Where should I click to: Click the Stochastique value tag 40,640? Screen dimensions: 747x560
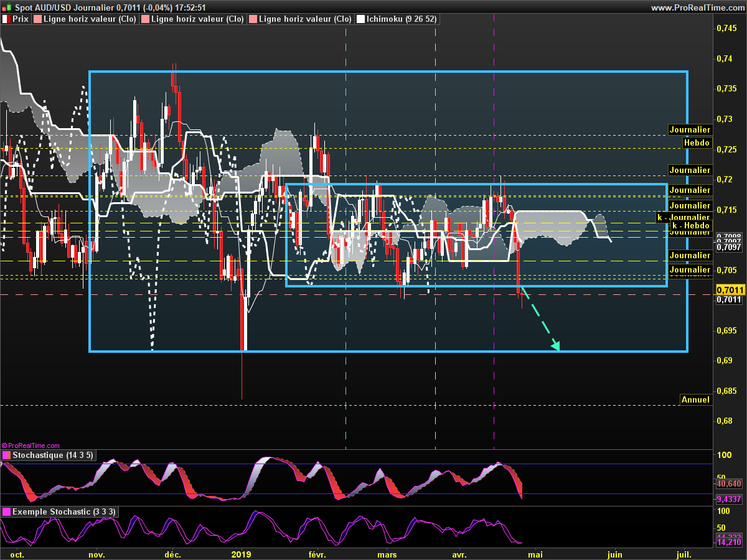pos(728,483)
